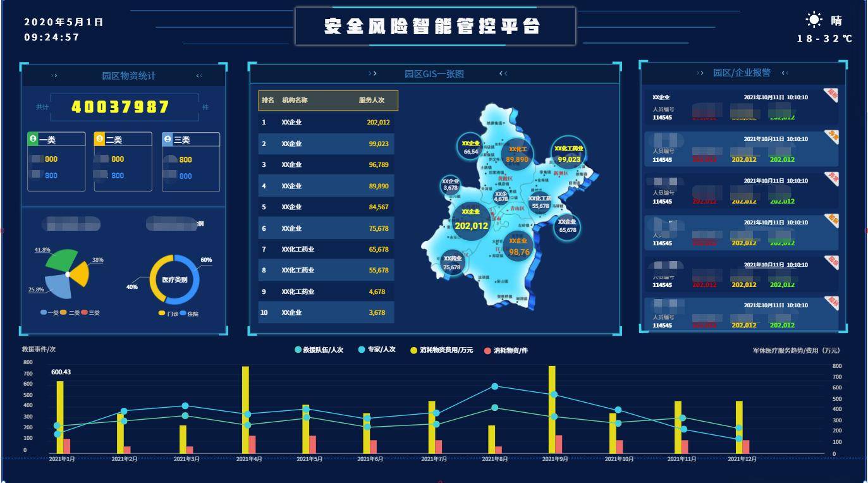Switch to the 园区/企业报警 panel title
The image size is (868, 483).
point(742,72)
